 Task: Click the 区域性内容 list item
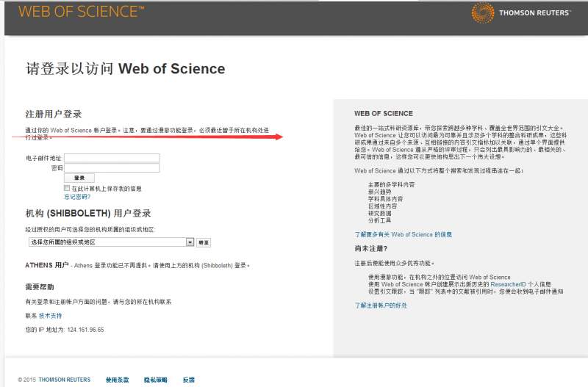tap(382, 206)
